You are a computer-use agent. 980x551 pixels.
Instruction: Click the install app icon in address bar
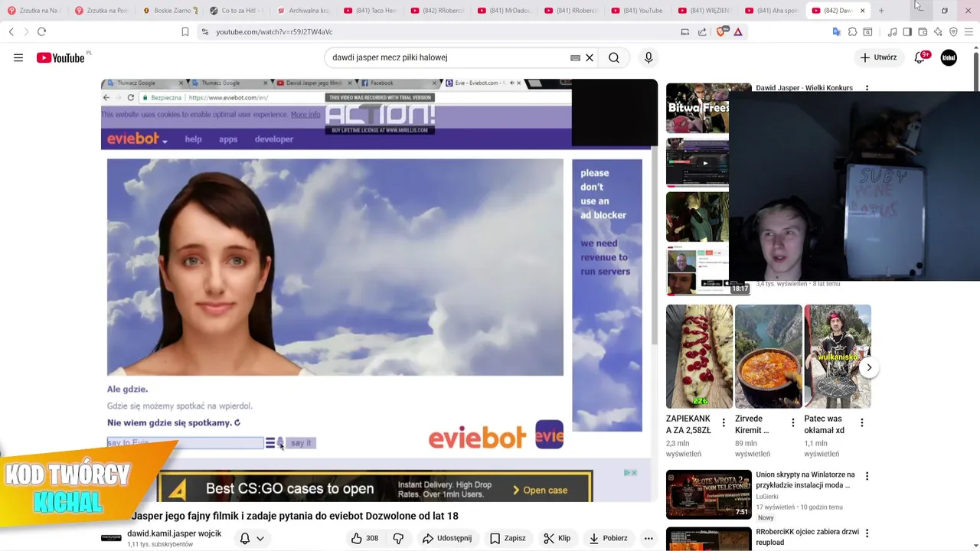click(685, 31)
